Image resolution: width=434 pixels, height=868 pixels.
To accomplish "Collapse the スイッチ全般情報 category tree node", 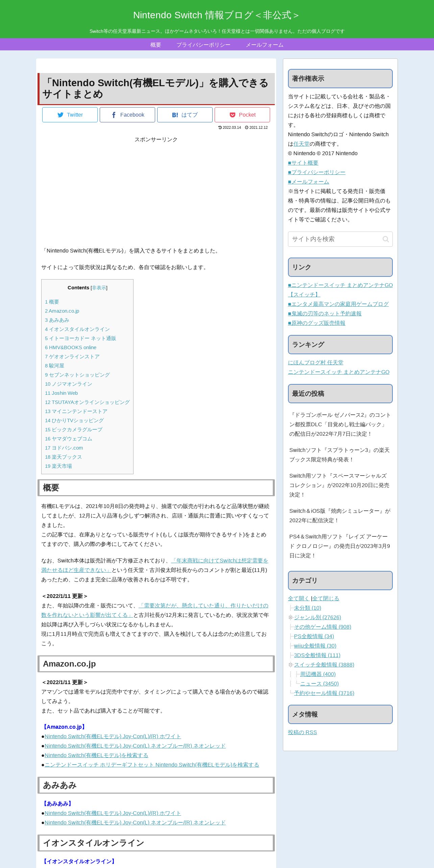I will point(290,665).
